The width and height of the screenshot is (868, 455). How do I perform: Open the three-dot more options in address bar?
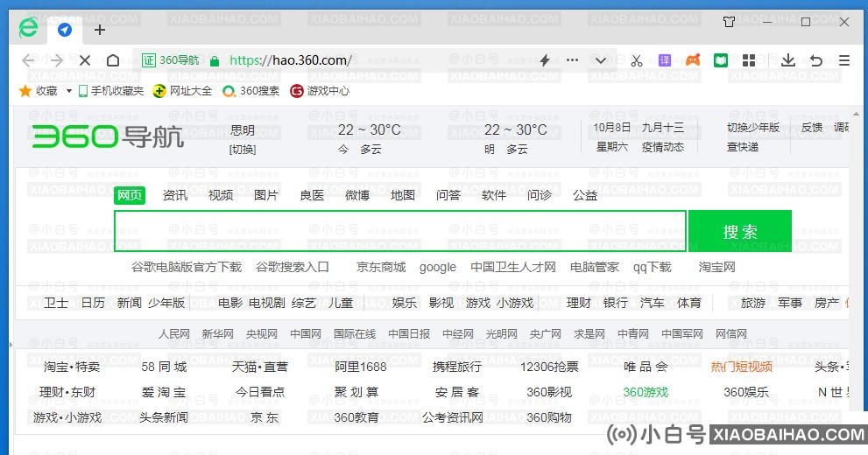click(573, 59)
